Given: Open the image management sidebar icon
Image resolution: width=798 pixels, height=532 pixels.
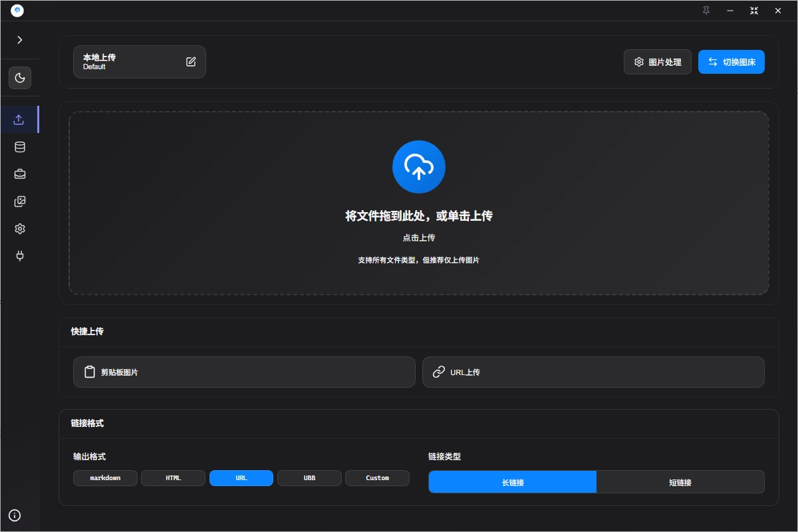Looking at the screenshot, I should (x=20, y=201).
